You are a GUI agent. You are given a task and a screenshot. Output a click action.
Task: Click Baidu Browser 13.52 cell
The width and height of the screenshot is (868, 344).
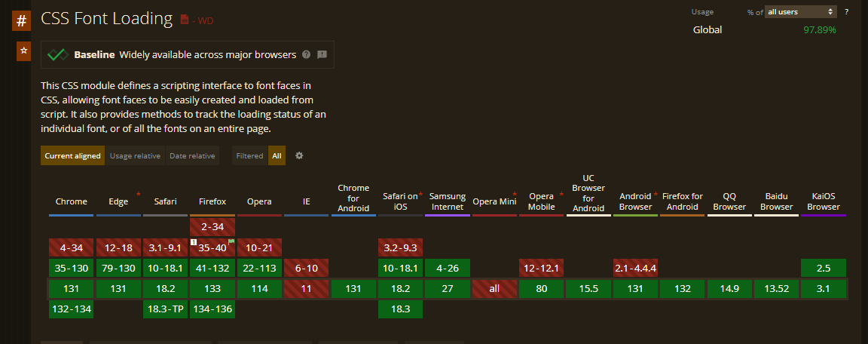(777, 289)
